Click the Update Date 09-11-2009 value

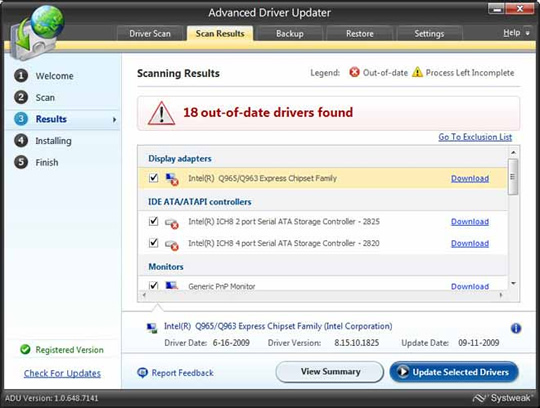[x=478, y=343]
